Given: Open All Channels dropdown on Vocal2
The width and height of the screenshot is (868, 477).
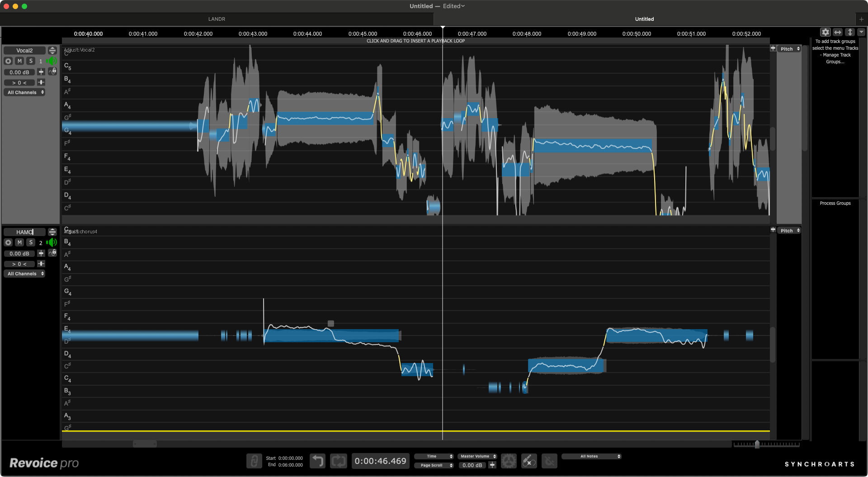Looking at the screenshot, I should click(25, 92).
